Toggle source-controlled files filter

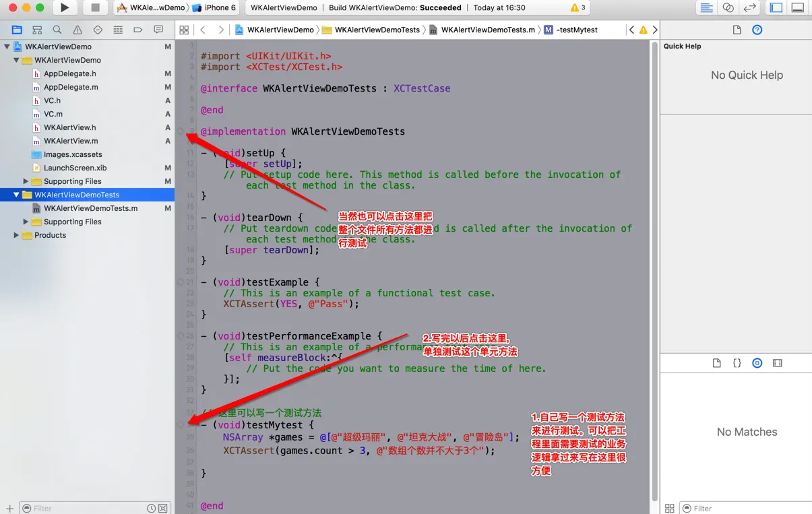[163, 509]
